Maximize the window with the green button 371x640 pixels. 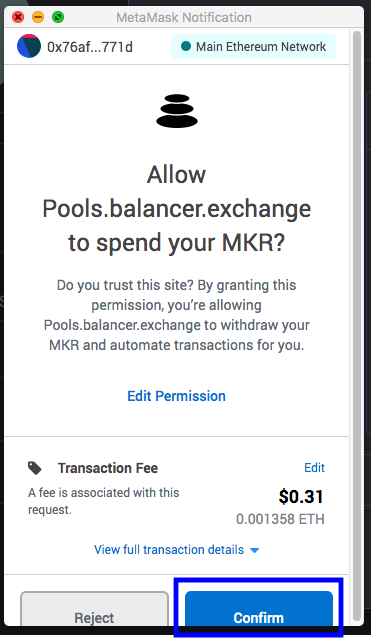[58, 17]
